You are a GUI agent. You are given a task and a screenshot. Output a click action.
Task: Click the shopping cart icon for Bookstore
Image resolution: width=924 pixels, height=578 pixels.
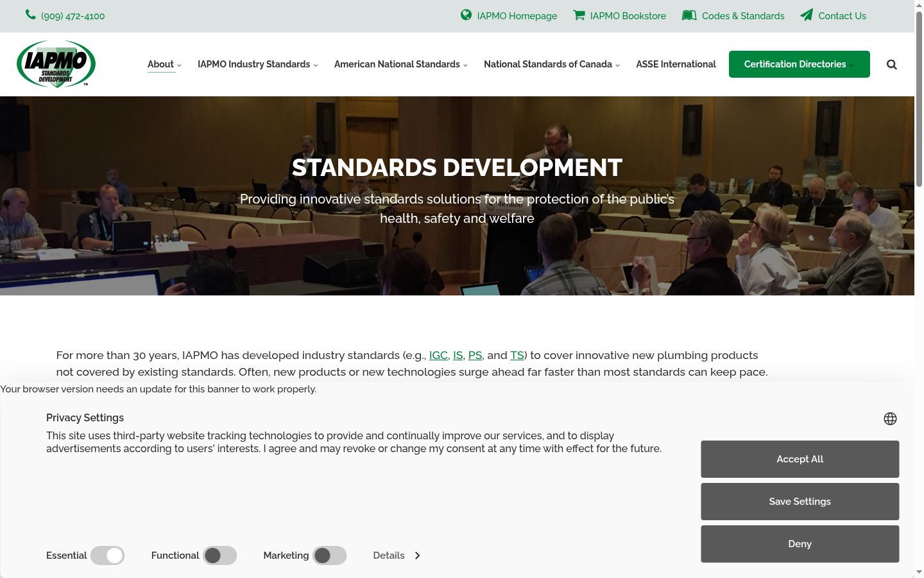coord(579,15)
